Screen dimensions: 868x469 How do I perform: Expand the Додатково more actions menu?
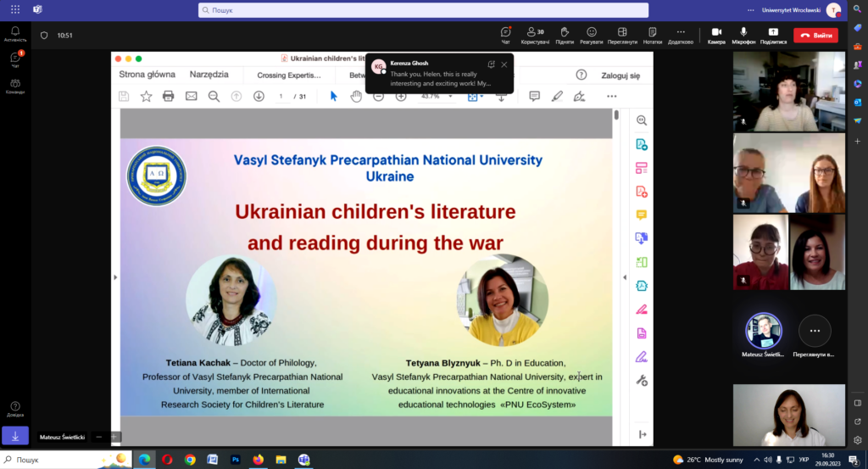point(680,34)
